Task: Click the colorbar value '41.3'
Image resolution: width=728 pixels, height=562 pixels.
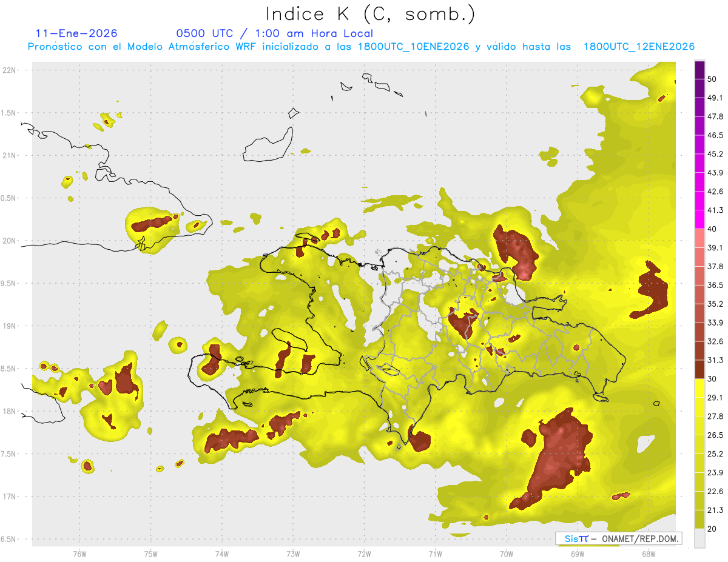Action: tap(715, 210)
